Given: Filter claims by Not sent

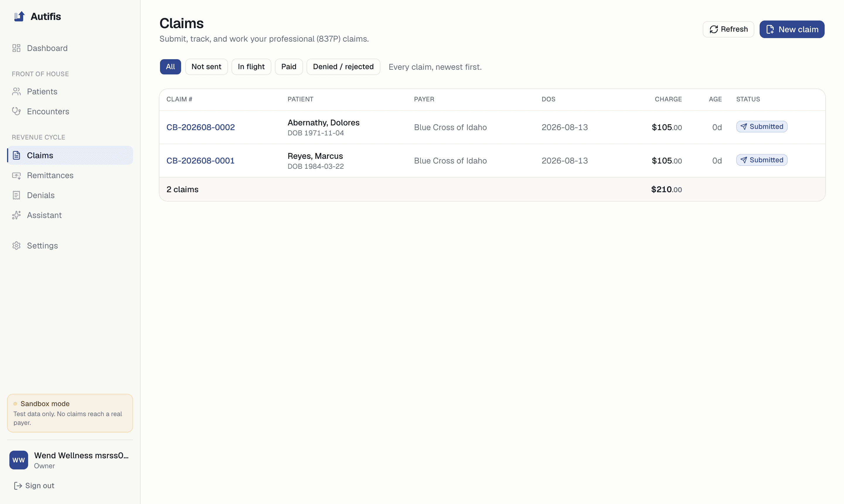Looking at the screenshot, I should pos(206,67).
